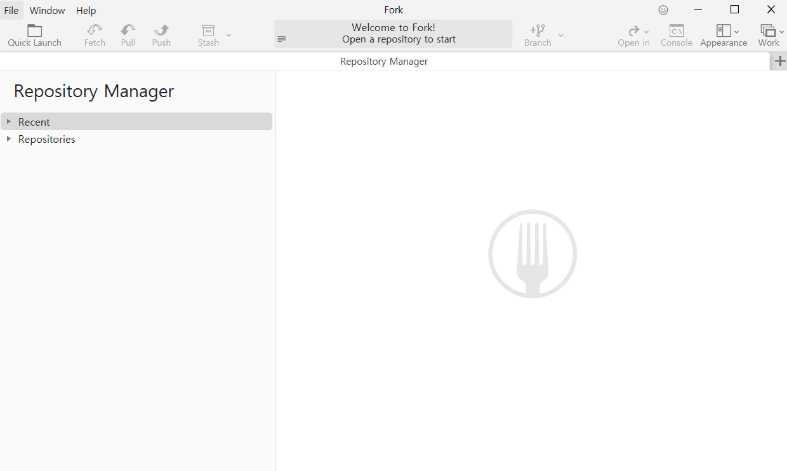Expand the Recent tree arrow

click(x=9, y=122)
